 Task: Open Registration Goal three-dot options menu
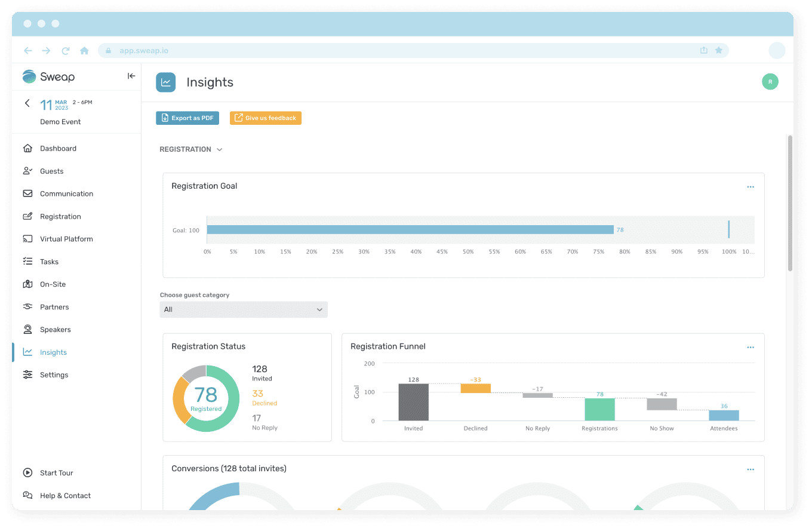pos(751,187)
